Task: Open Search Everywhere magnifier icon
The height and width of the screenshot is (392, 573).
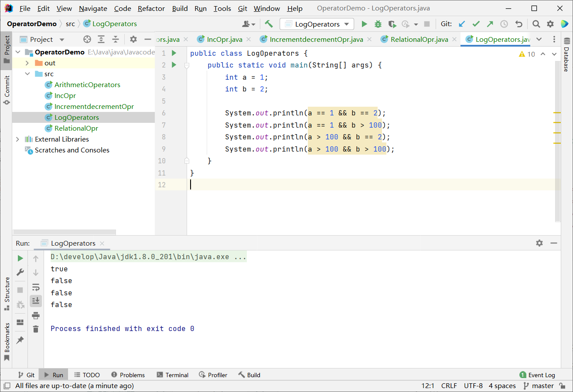Action: point(536,24)
